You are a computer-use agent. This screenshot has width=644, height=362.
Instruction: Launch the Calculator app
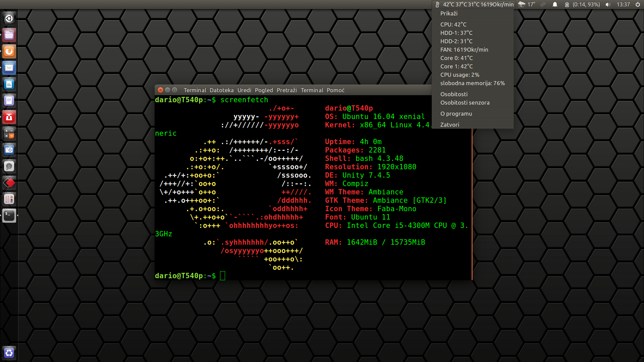[9, 133]
